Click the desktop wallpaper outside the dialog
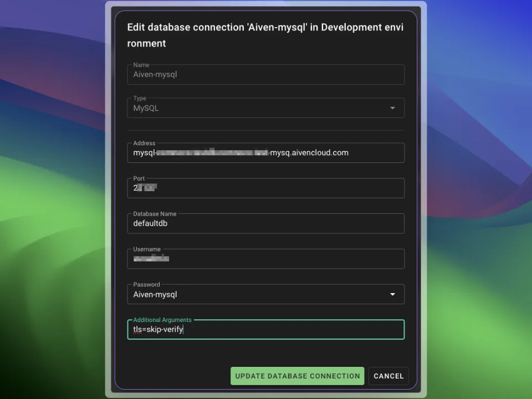532x399 pixels. tap(50, 166)
